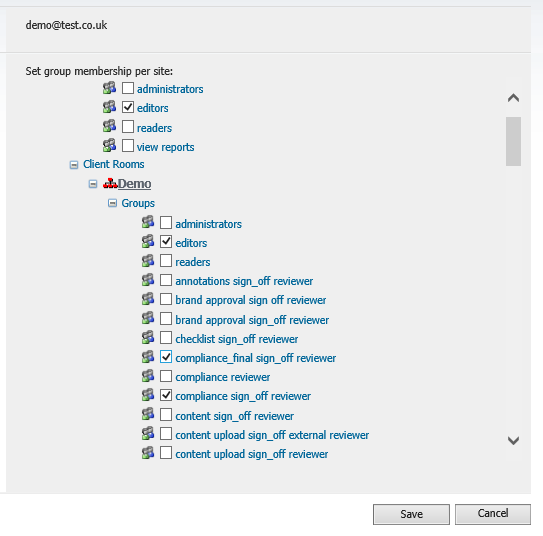Click the red site hierarchy icon next to Demo
The height and width of the screenshot is (536, 543).
coord(110,183)
